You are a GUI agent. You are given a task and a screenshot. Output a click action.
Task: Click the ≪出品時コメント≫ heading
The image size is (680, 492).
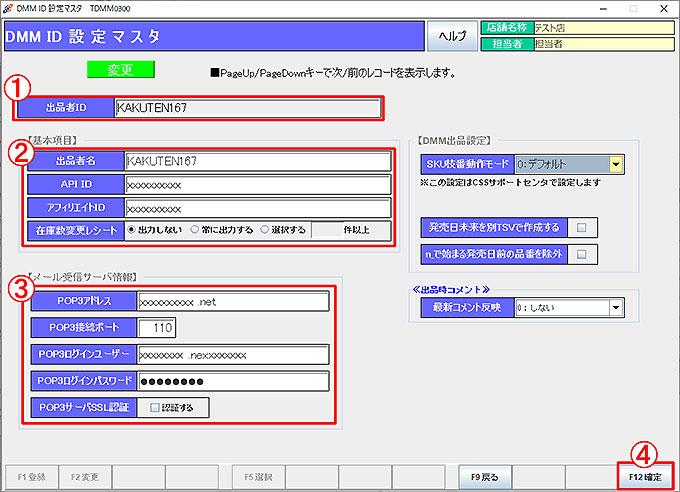coord(450,289)
